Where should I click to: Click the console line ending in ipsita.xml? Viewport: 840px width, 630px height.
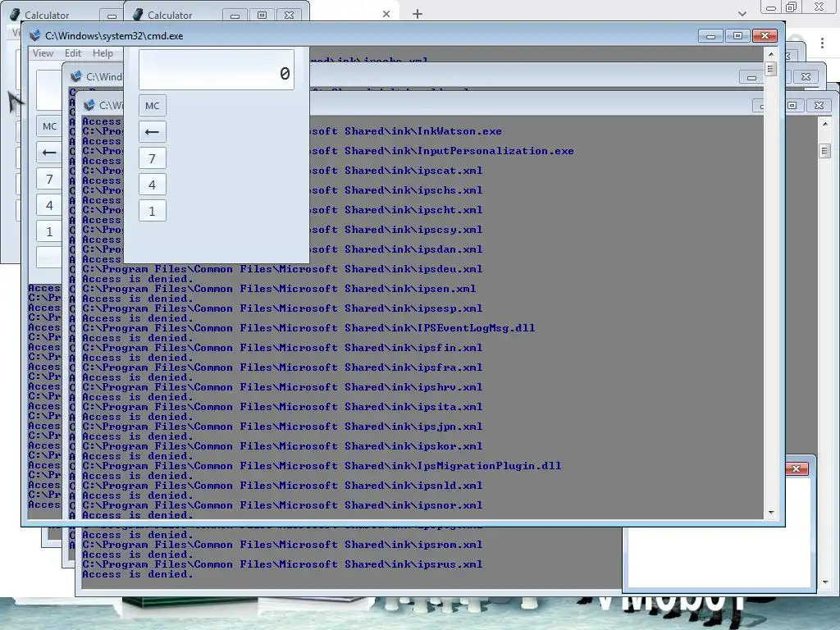pos(282,407)
